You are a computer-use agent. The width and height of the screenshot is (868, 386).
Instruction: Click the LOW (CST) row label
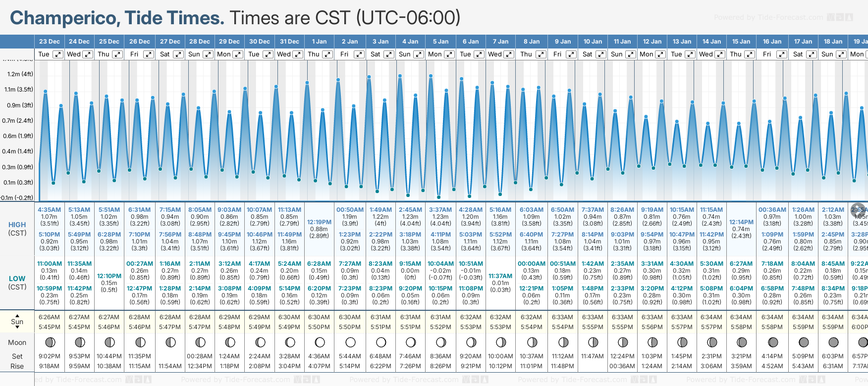pyautogui.click(x=17, y=283)
